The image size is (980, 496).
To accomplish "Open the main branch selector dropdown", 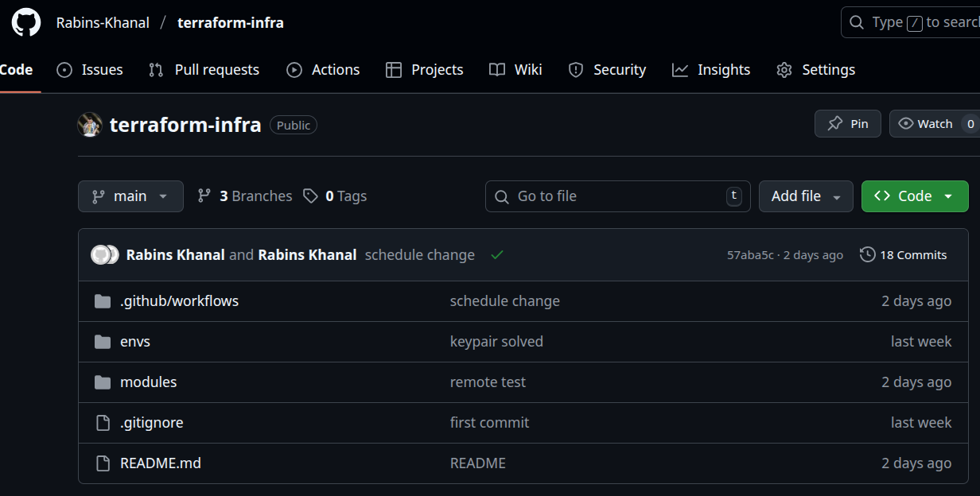I will (x=130, y=196).
